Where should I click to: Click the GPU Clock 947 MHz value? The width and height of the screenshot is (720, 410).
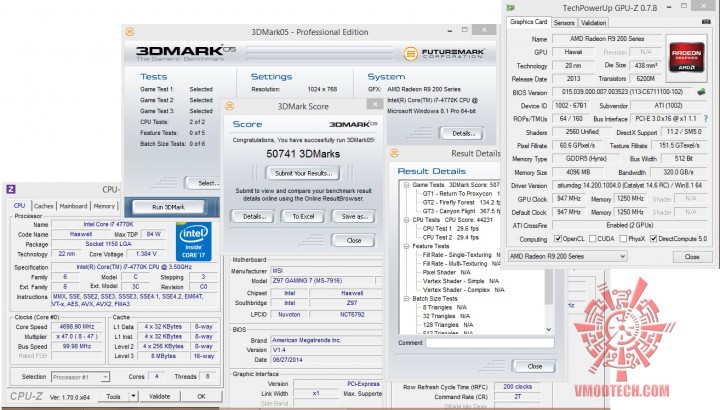tap(568, 199)
